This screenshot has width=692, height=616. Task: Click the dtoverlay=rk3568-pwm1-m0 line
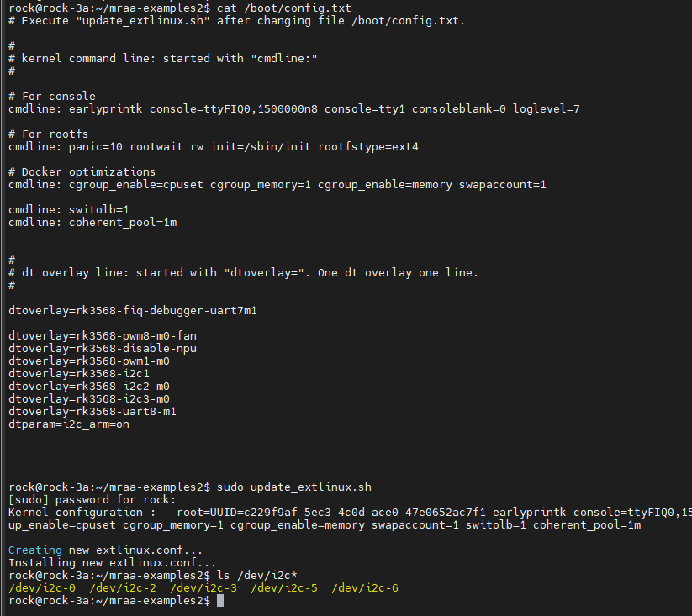89,361
